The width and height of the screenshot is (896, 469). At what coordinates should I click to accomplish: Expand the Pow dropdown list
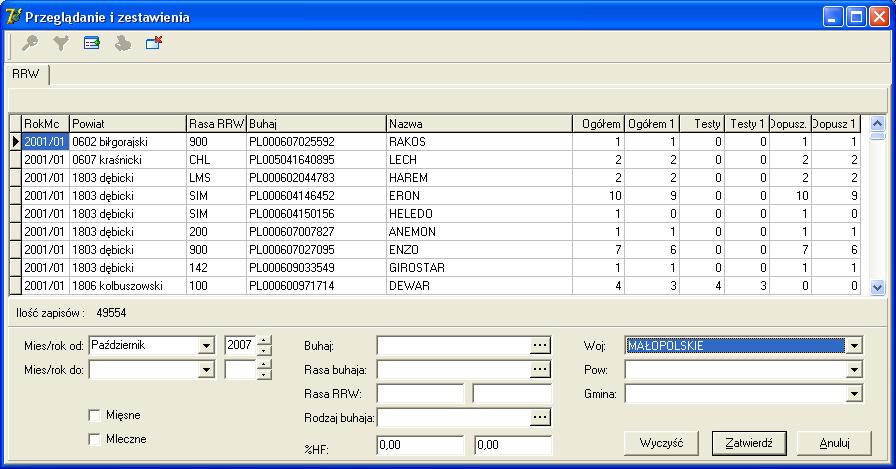click(x=854, y=370)
